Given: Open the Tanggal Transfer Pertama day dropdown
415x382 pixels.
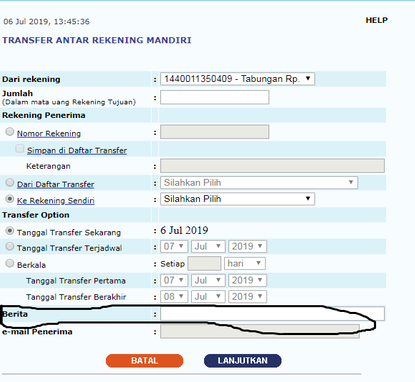Looking at the screenshot, I should coord(174,280).
